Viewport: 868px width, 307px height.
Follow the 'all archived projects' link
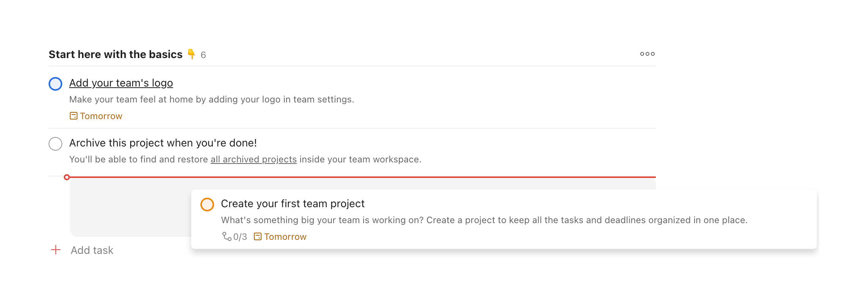254,159
